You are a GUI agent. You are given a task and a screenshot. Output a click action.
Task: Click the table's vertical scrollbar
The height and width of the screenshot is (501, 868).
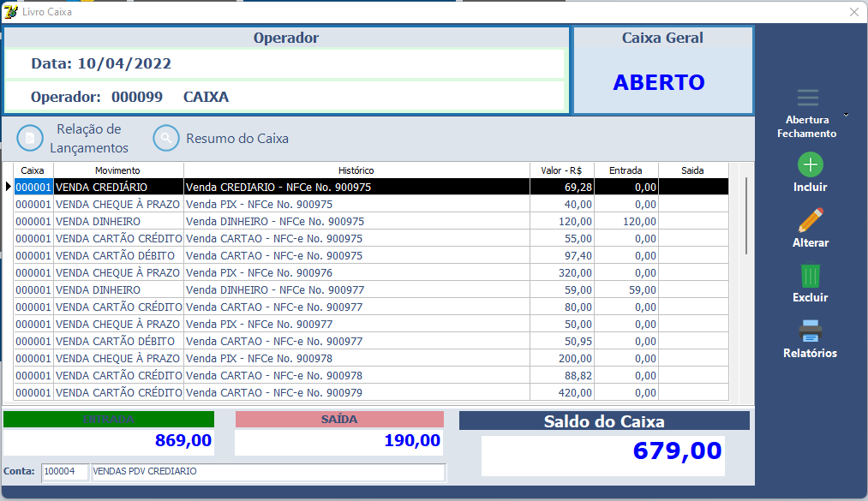(x=745, y=216)
